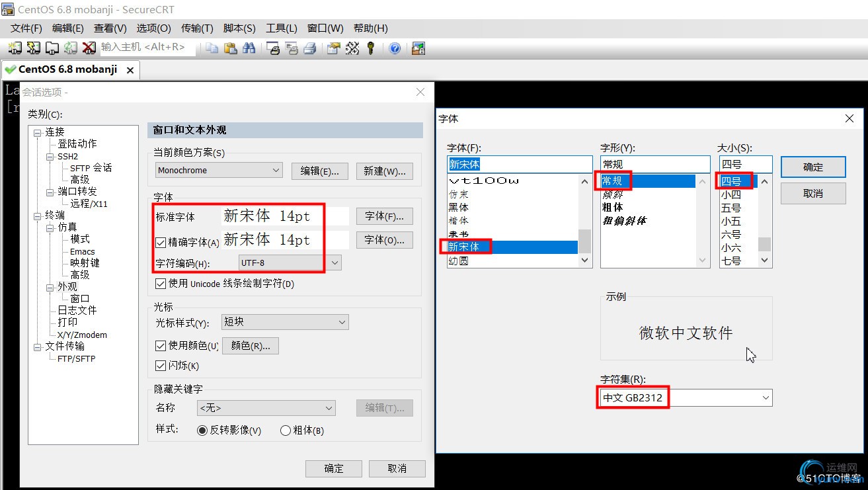Open the 工具(L) menu

[x=282, y=28]
